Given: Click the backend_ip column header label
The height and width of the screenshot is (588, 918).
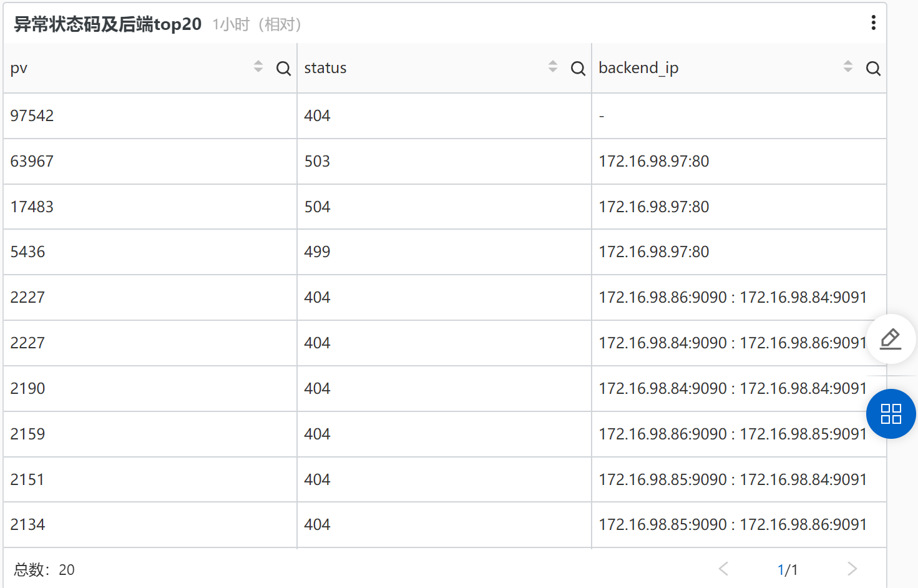Looking at the screenshot, I should pyautogui.click(x=638, y=68).
